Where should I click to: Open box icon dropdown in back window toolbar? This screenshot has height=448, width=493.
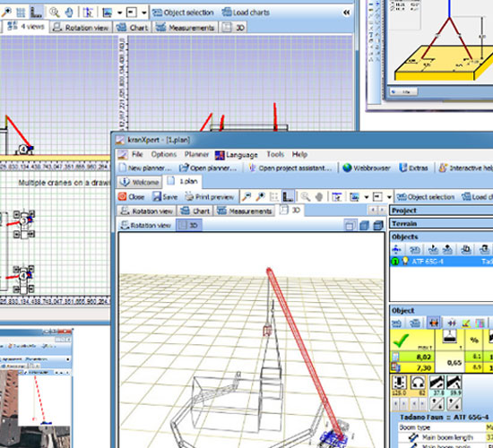[x=143, y=13]
